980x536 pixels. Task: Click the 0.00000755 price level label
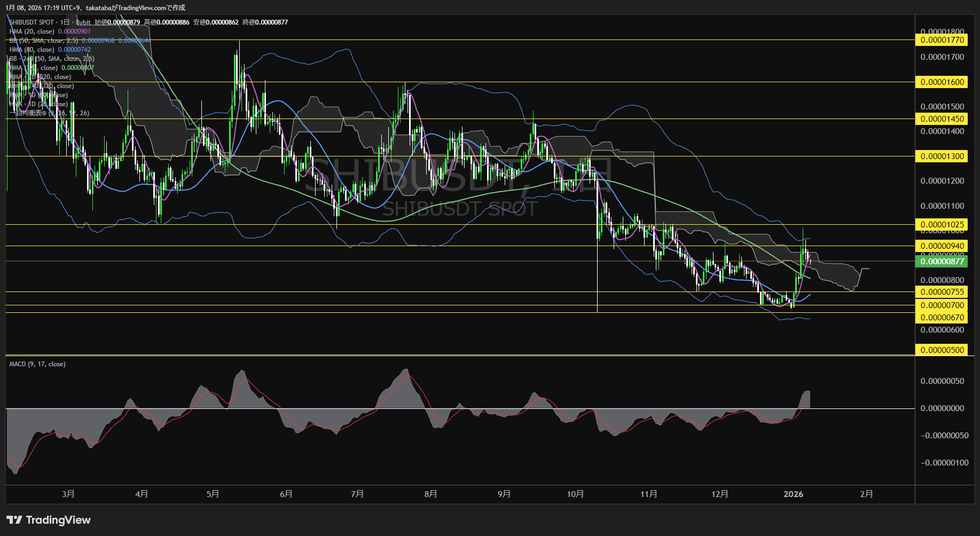tap(943, 292)
